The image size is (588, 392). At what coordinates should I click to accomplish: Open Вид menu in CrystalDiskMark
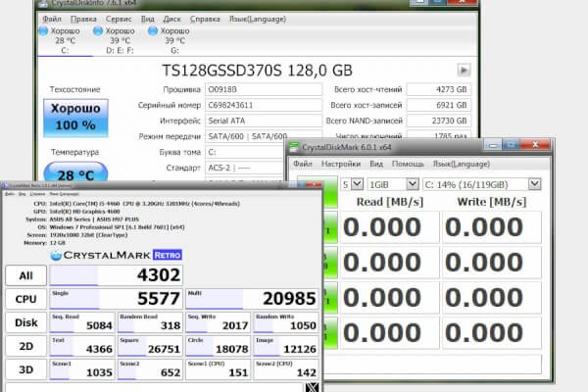pos(376,164)
